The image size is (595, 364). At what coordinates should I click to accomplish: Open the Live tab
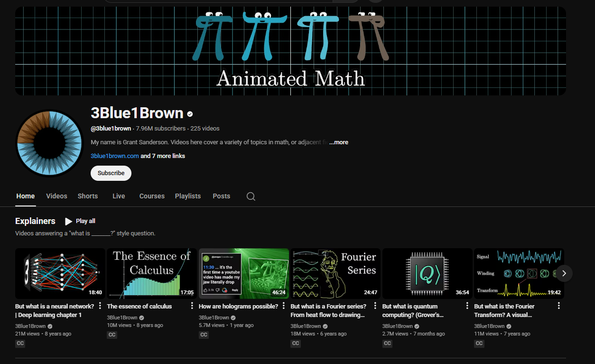pyautogui.click(x=119, y=196)
